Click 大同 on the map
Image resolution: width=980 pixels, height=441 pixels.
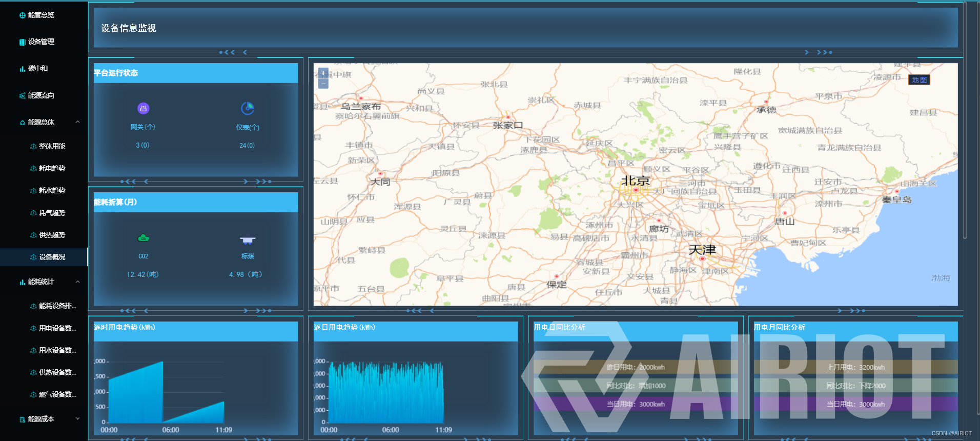380,182
